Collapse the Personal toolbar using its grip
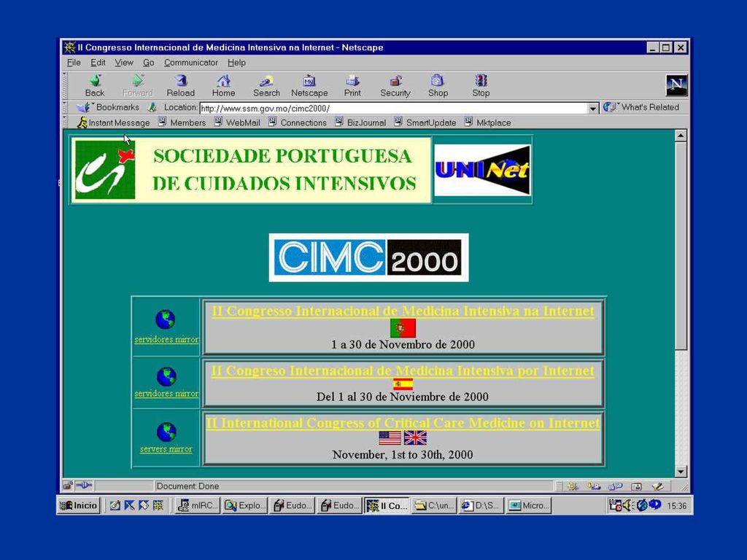 65,122
